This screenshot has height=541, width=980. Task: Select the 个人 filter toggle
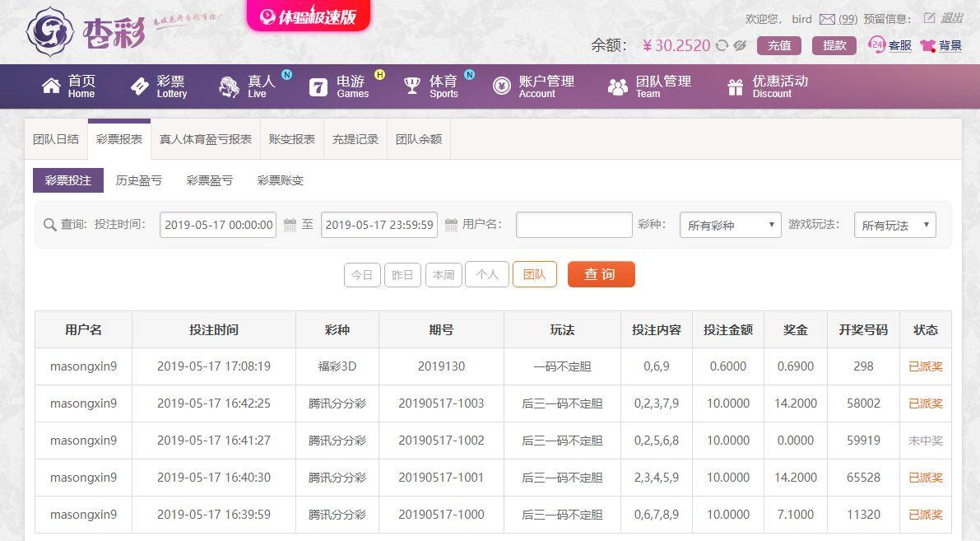(487, 274)
